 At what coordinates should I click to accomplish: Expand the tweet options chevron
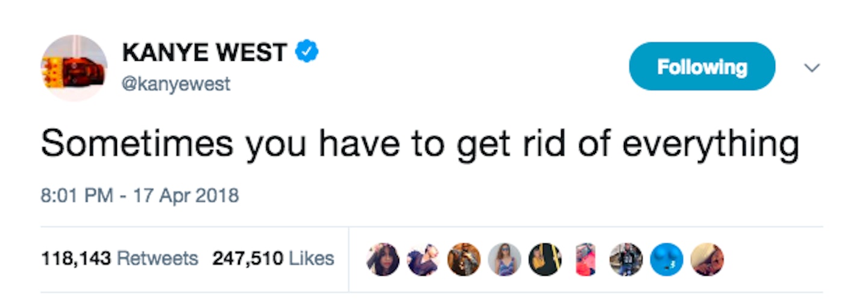tap(813, 69)
